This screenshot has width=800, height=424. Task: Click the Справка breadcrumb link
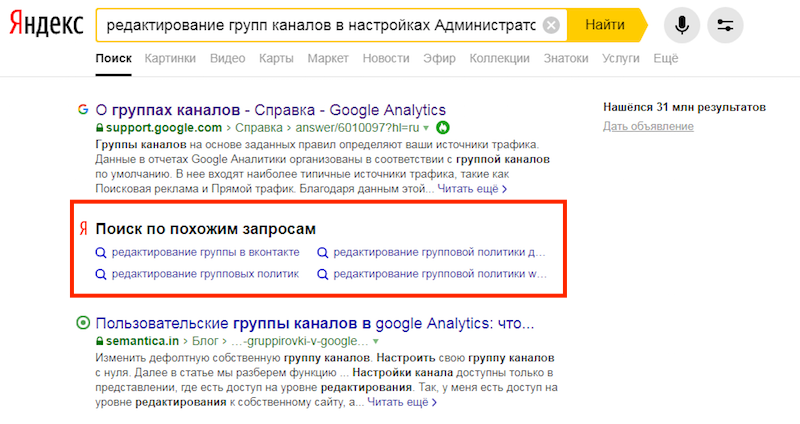pyautogui.click(x=259, y=128)
